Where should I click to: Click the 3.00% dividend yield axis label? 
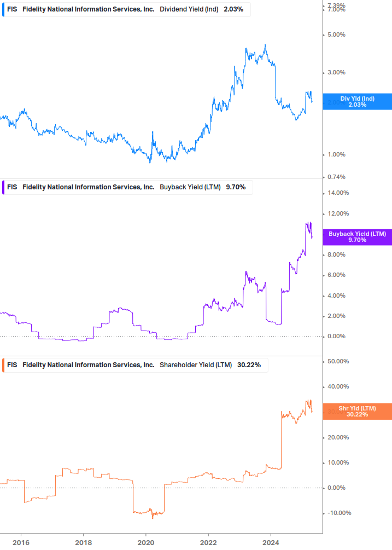(336, 72)
